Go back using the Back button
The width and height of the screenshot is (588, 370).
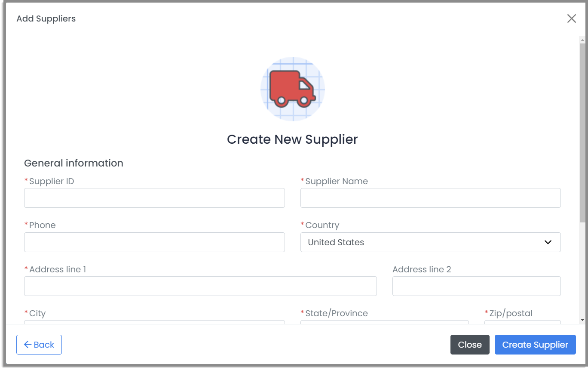pos(39,345)
